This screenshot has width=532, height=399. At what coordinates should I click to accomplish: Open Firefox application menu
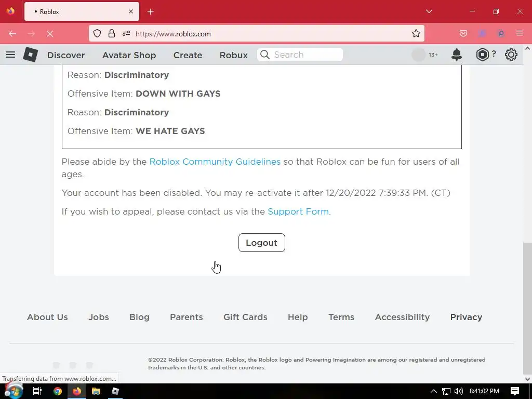pyautogui.click(x=520, y=34)
